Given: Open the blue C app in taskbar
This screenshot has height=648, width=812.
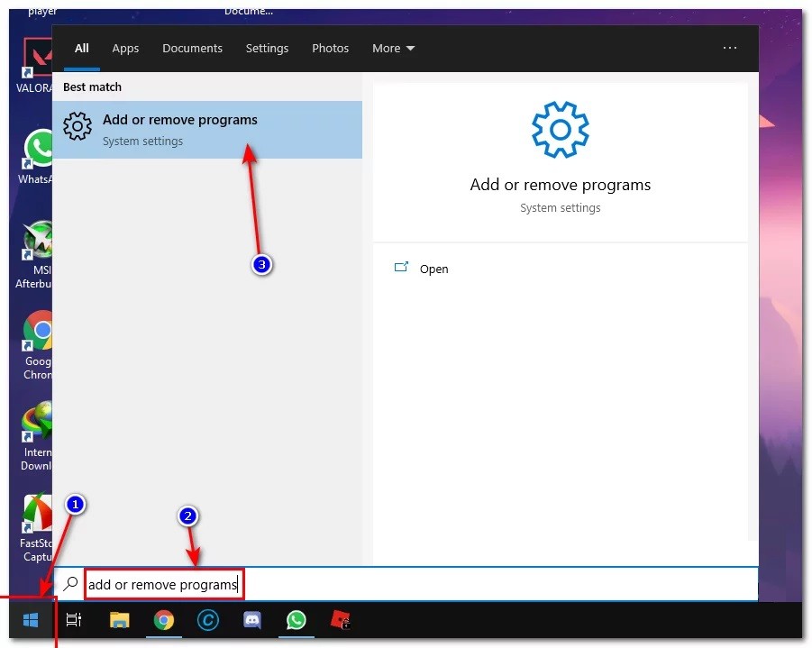Looking at the screenshot, I should pos(208,619).
